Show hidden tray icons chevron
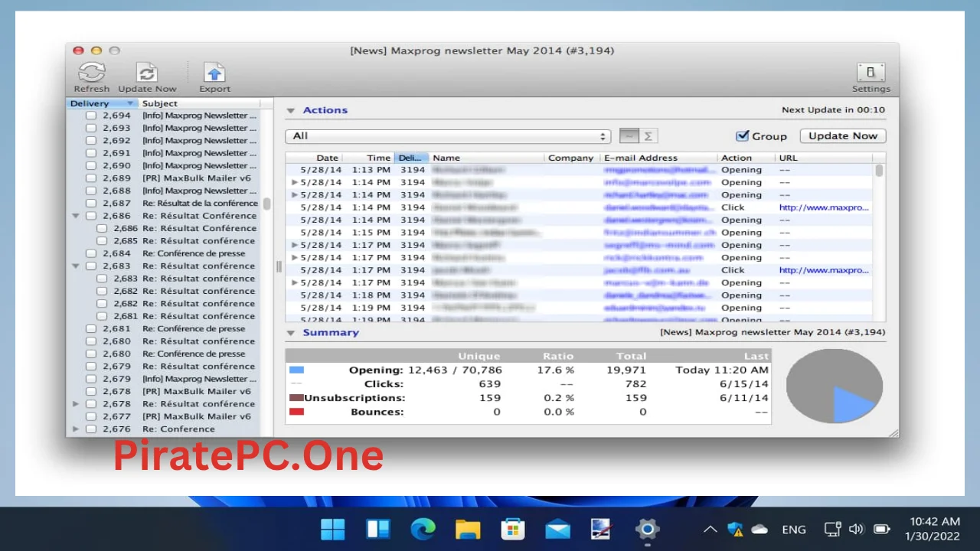Screen dimensions: 980x551 coord(710,529)
